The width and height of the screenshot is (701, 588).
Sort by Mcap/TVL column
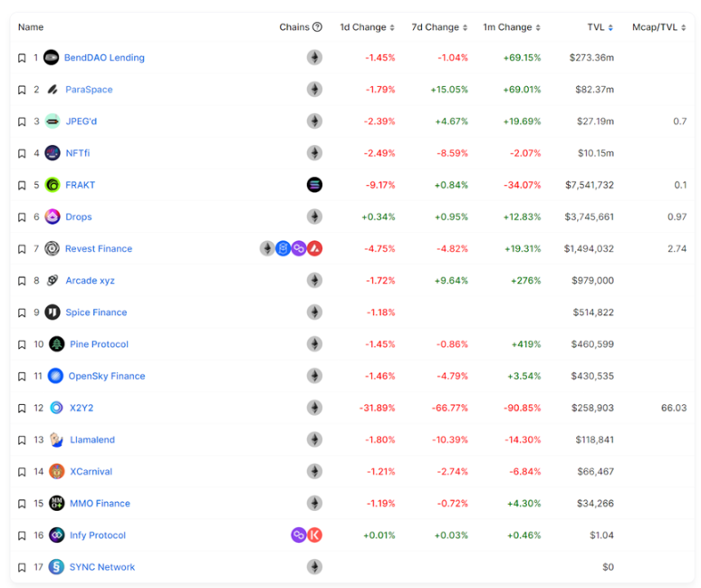point(659,27)
